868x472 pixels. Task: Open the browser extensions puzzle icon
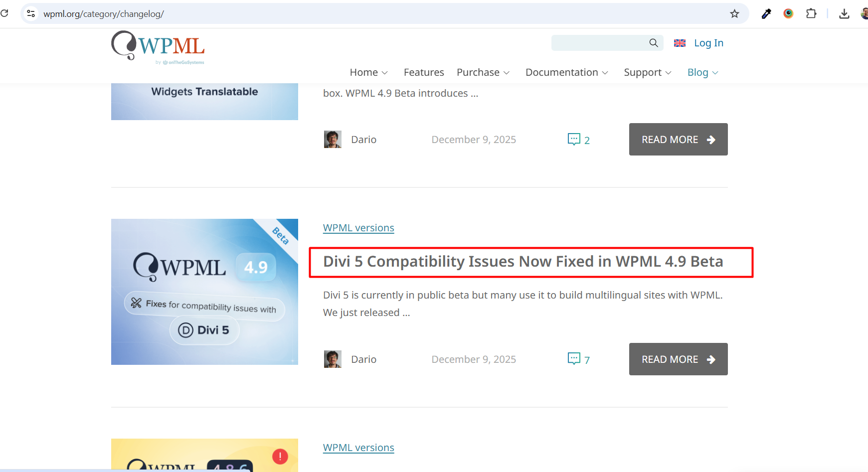811,13
